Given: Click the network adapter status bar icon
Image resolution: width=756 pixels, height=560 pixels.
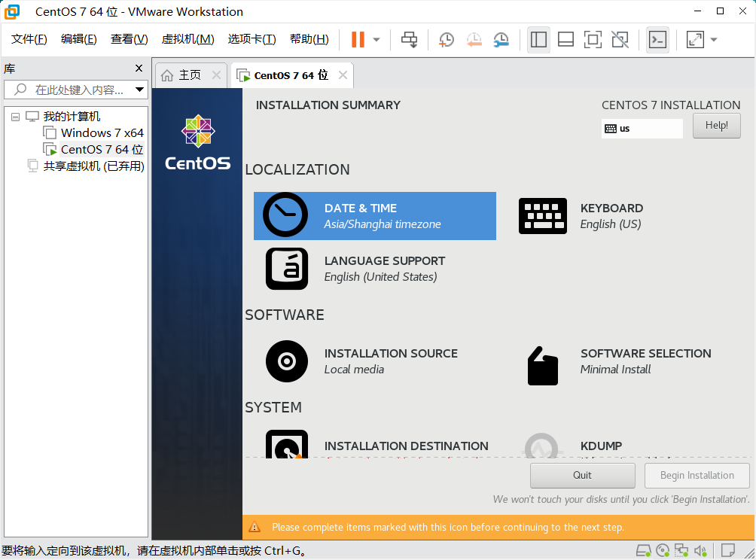Looking at the screenshot, I should [x=681, y=550].
